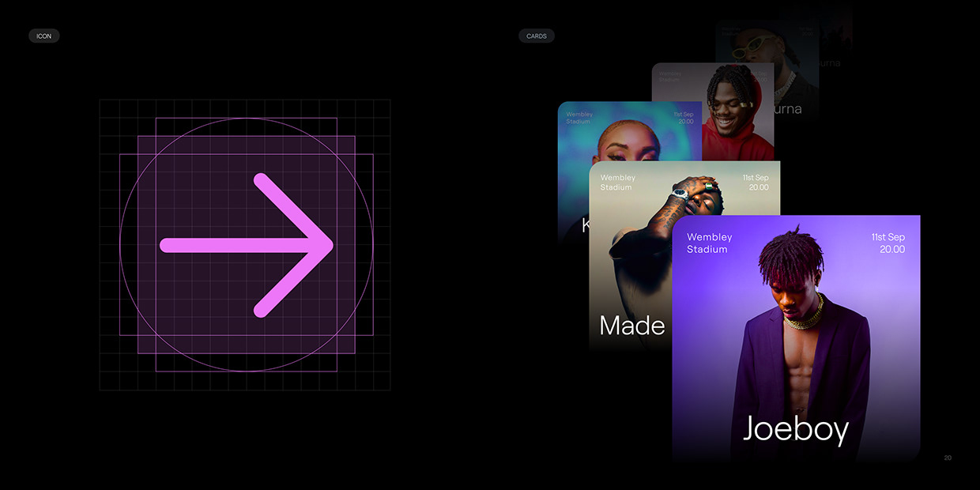Viewport: 980px width, 490px height.
Task: Select the CARDS section label pill
Action: (537, 36)
